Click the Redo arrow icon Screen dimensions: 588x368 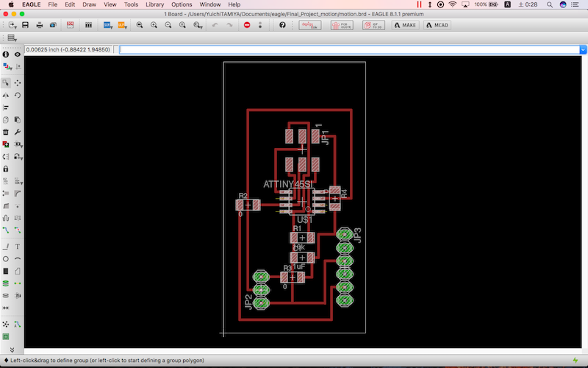point(229,25)
